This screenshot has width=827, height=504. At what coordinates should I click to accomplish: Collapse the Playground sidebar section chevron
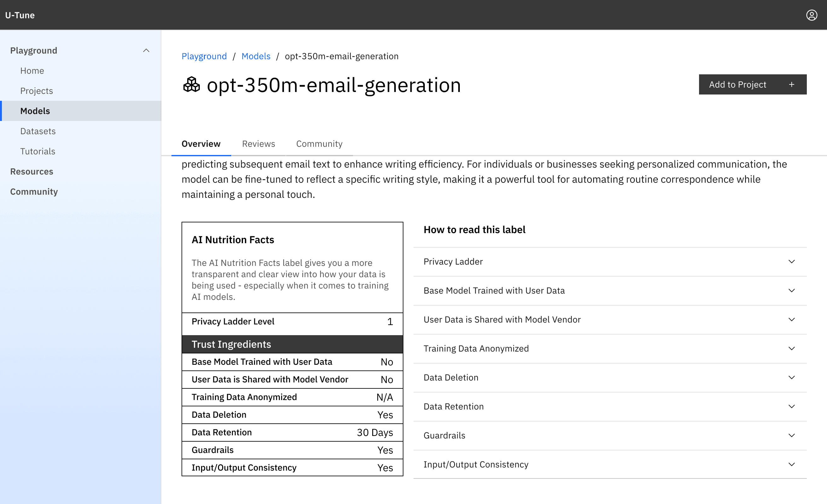146,51
